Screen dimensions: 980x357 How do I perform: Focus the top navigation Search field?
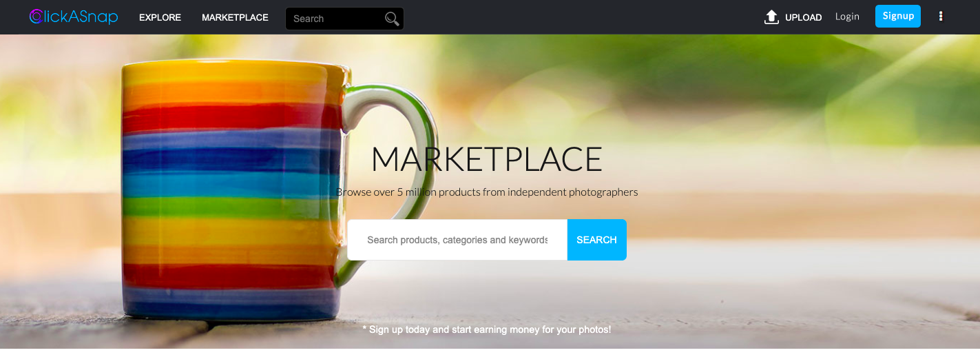[344, 19]
